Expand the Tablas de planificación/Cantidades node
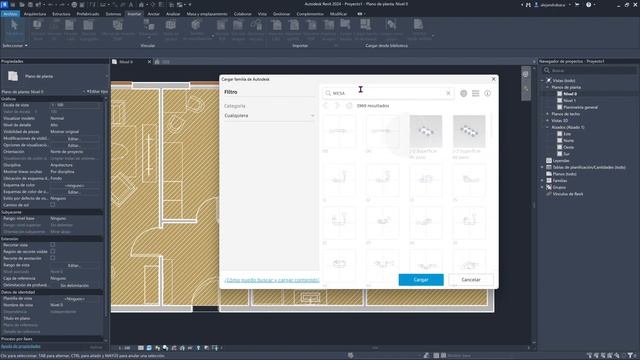Screen dimensions: 640x360 543,167
